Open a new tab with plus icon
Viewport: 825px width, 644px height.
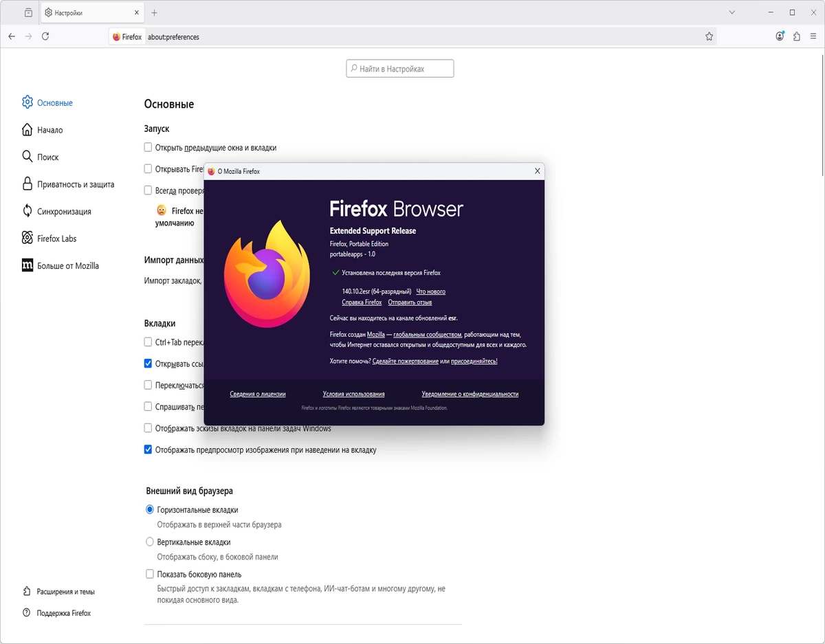154,12
